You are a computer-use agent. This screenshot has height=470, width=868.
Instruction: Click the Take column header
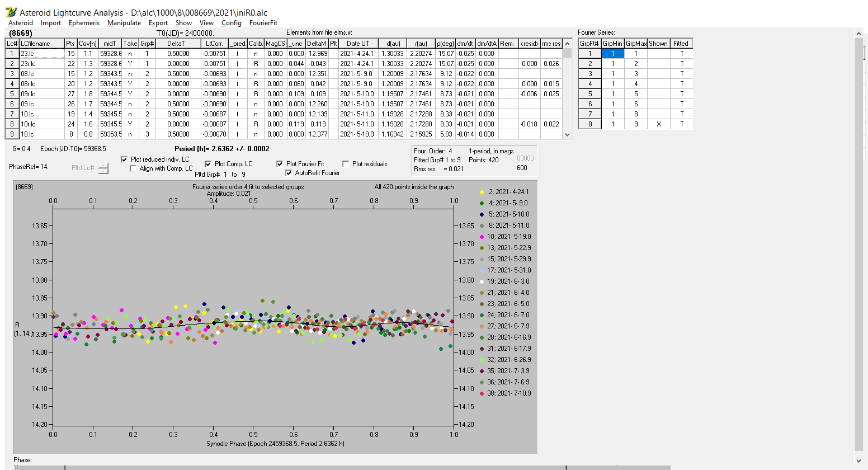tap(130, 44)
